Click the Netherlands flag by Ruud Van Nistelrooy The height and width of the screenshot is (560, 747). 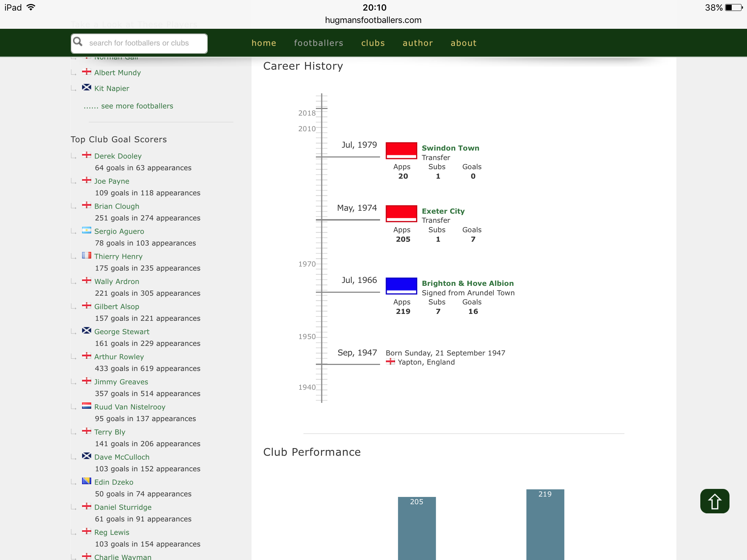[86, 406]
